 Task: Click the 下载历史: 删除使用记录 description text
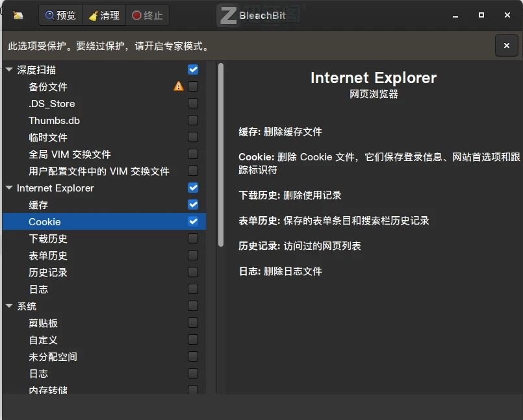290,195
